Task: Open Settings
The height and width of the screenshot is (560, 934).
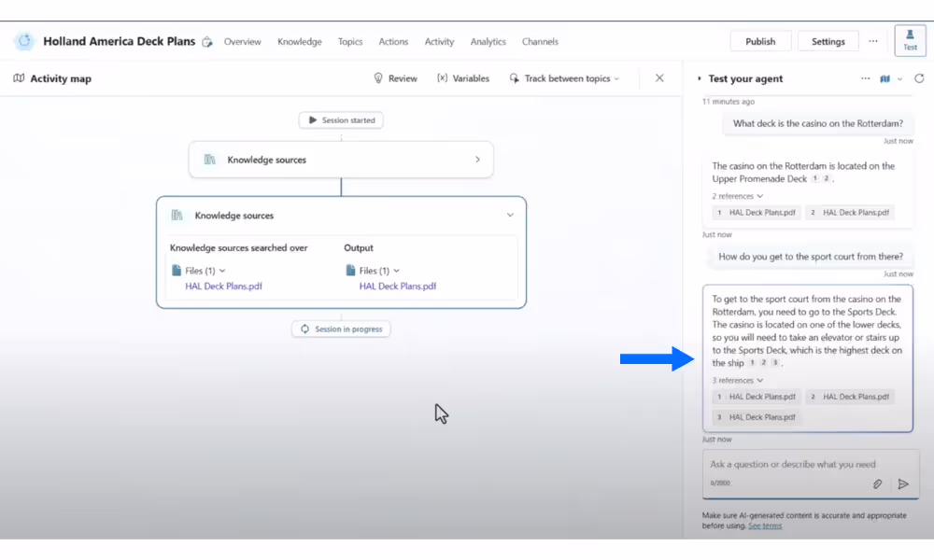Action: point(828,41)
